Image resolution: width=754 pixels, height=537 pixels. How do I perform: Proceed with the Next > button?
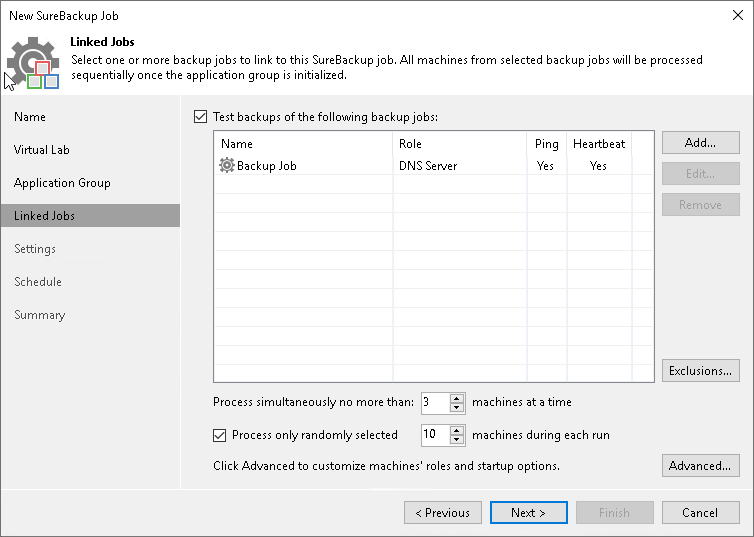pos(528,513)
